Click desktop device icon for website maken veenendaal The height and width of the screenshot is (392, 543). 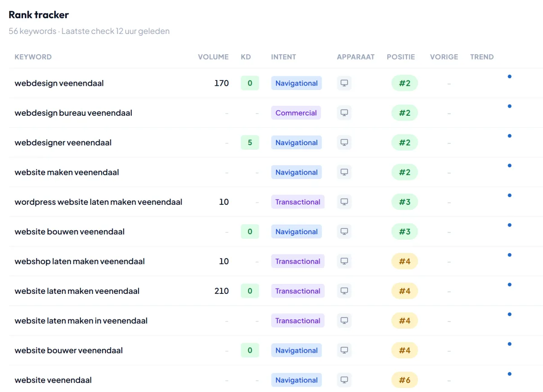click(344, 172)
